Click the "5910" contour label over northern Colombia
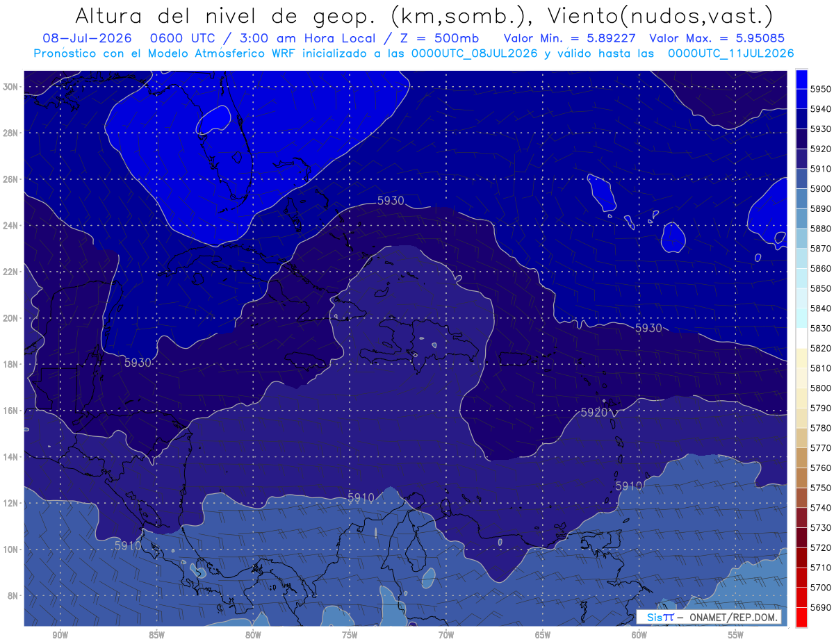Screen dimensions: 834x644 pos(361,497)
